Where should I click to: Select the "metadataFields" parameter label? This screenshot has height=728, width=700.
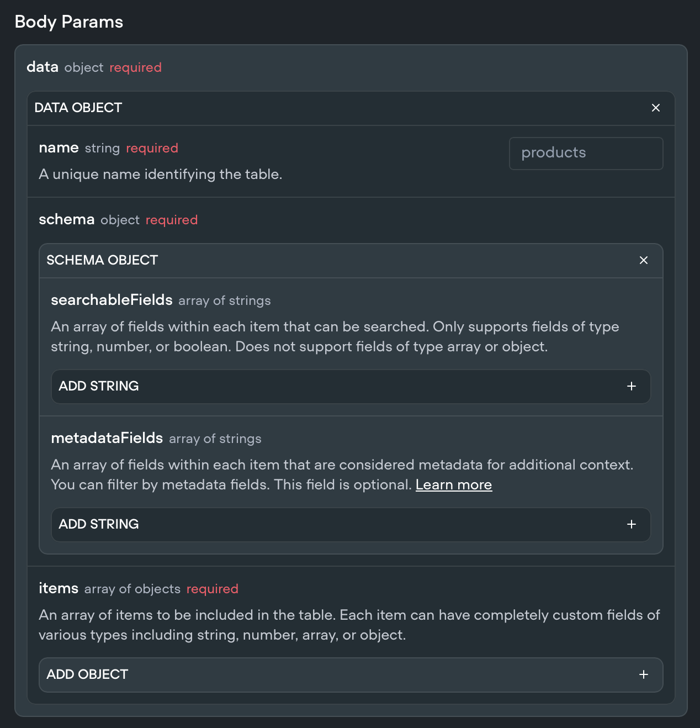coord(107,438)
